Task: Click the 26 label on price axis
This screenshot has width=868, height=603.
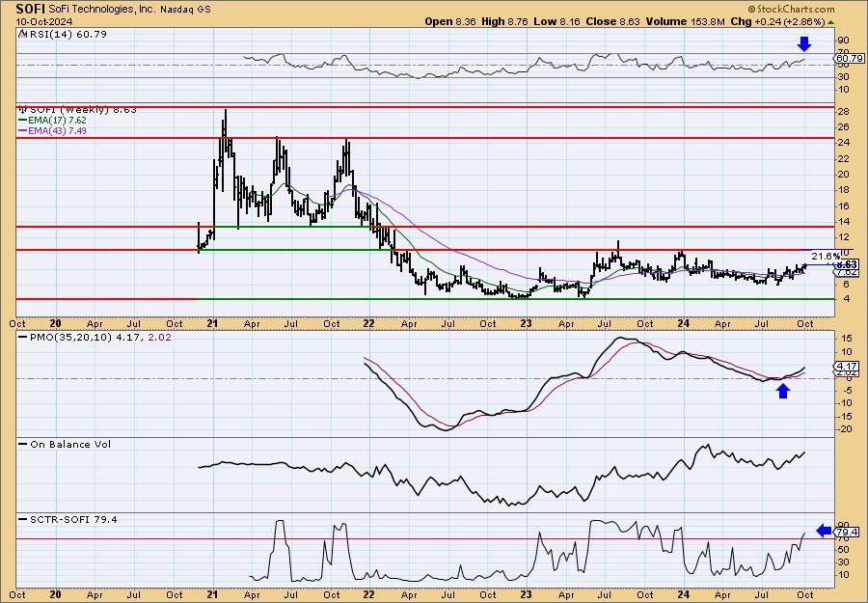Action: tap(844, 127)
